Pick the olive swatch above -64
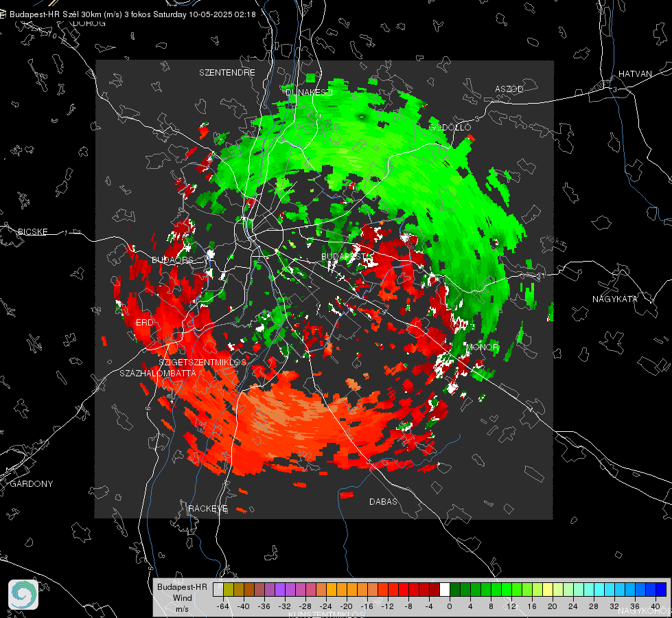The image size is (672, 618). click(229, 590)
